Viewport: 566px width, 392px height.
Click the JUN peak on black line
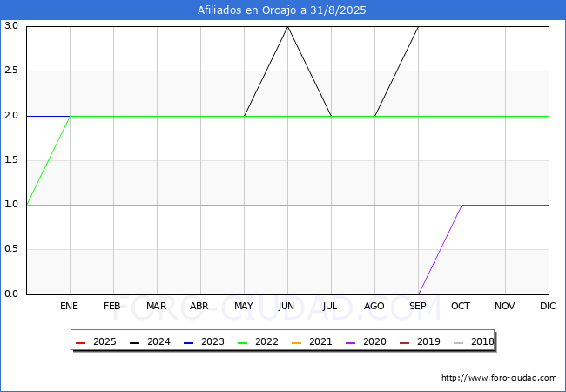(x=287, y=27)
